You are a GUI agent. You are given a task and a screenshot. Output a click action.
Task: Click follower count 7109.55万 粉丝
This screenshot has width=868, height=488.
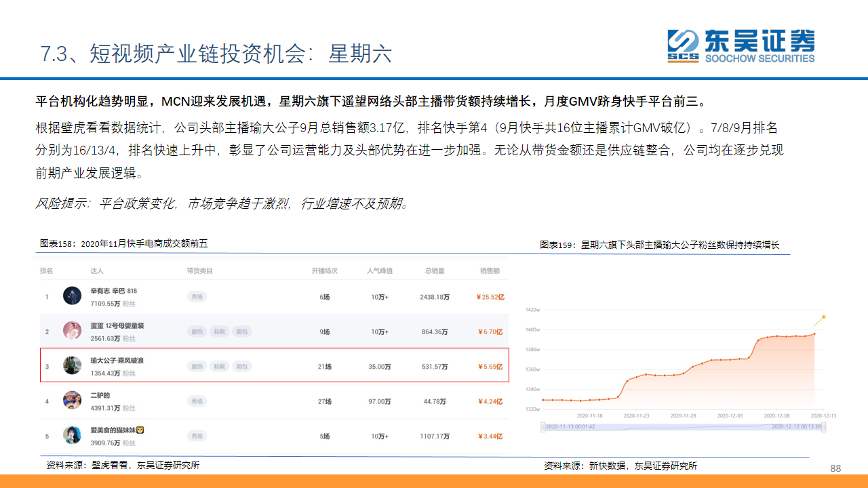click(x=113, y=303)
